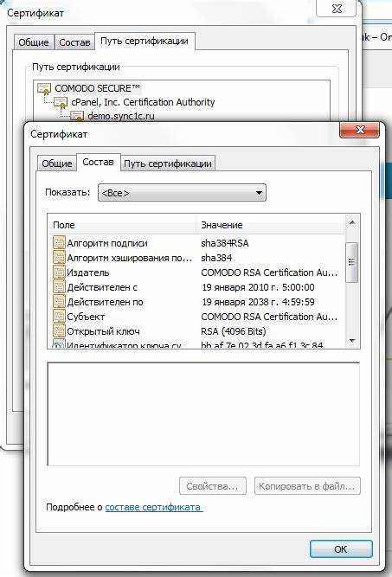The width and height of the screenshot is (392, 577).
Task: Click the Поле column header
Action: coord(123,225)
